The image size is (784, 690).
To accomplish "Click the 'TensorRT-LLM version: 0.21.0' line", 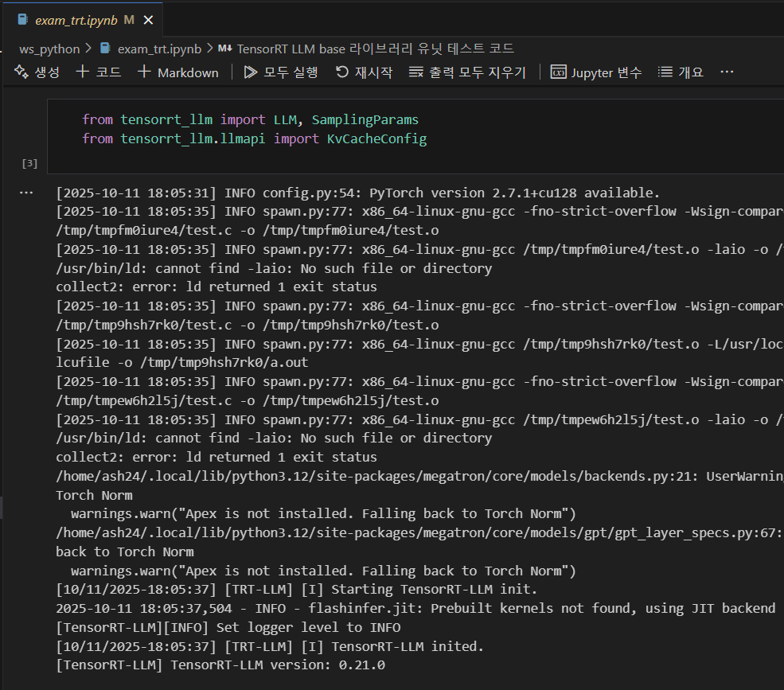I will coord(220,665).
